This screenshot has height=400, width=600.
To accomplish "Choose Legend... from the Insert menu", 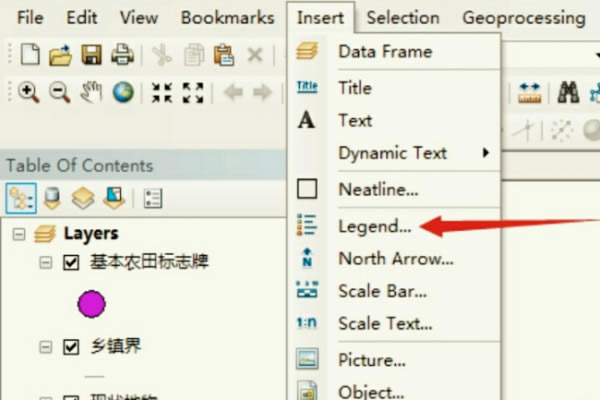I will tap(375, 226).
